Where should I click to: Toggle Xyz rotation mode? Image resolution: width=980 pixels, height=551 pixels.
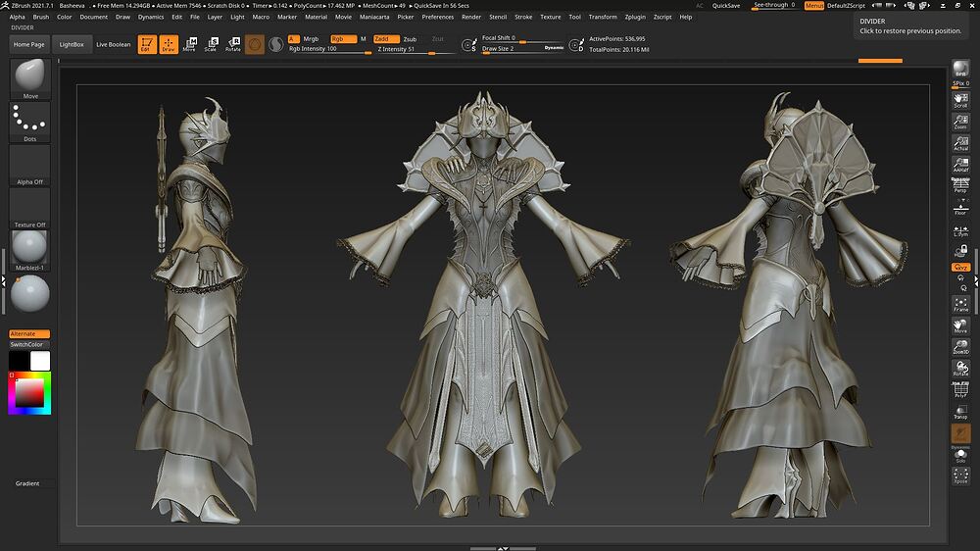click(960, 267)
